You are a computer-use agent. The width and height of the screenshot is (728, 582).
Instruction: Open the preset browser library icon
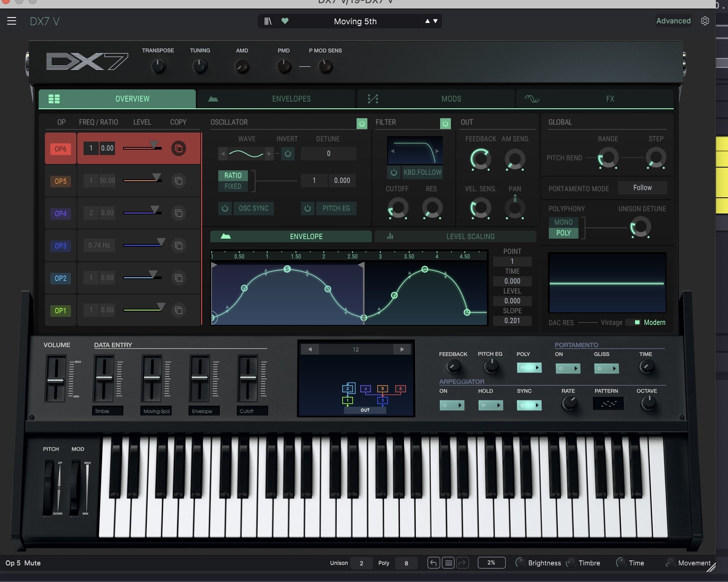[268, 21]
